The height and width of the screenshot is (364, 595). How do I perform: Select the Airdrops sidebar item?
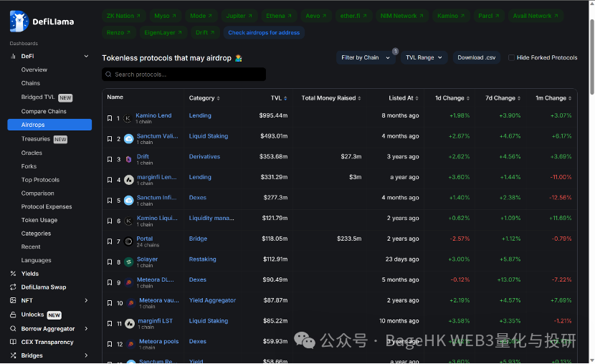pyautogui.click(x=49, y=125)
